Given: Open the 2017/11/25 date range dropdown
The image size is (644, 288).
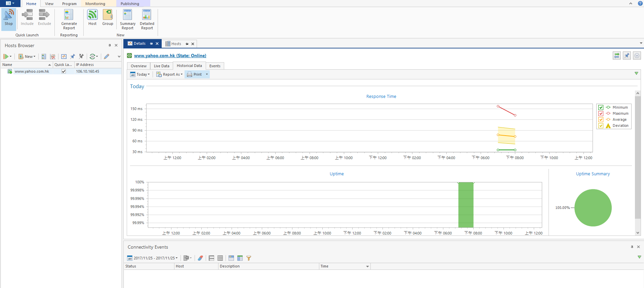Looking at the screenshot, I should tap(153, 258).
